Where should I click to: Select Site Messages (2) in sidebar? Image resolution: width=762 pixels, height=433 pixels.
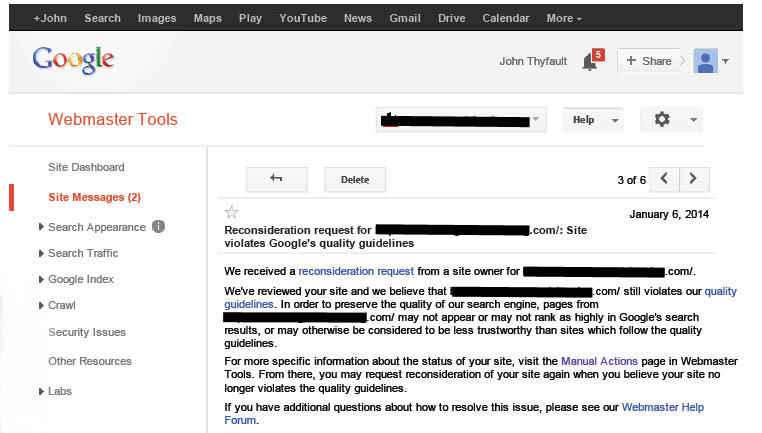click(94, 197)
